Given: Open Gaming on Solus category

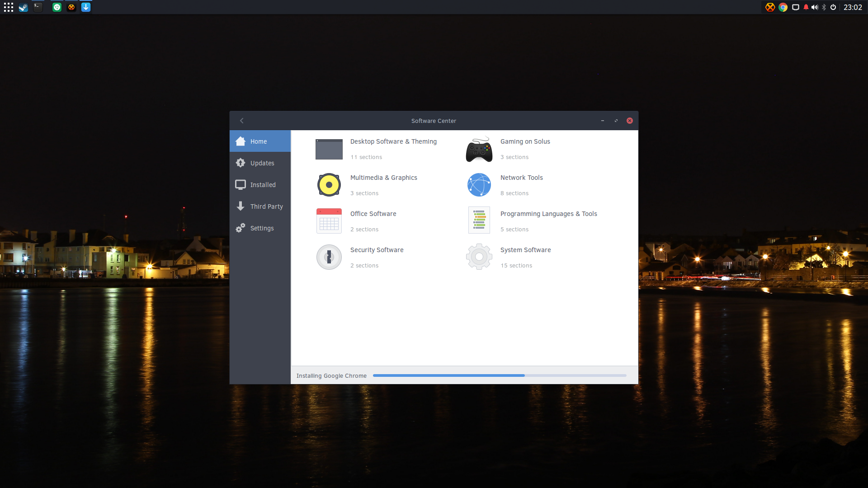Looking at the screenshot, I should (525, 141).
